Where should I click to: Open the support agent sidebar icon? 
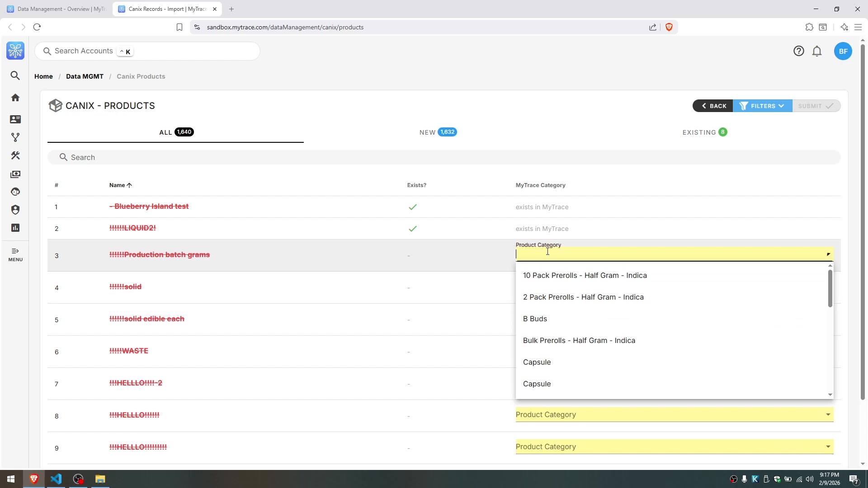pos(15,192)
